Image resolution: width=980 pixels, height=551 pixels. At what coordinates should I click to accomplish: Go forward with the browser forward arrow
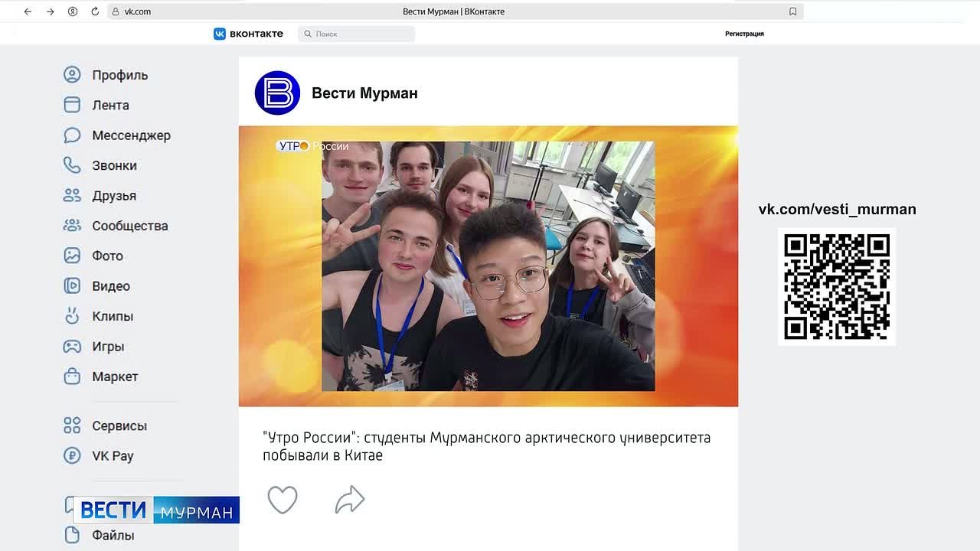pos(51,11)
